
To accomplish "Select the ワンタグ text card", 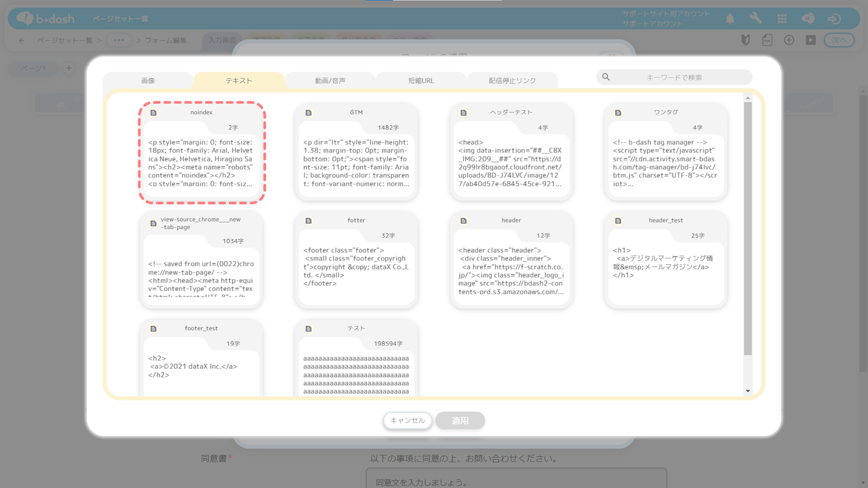I will [666, 152].
